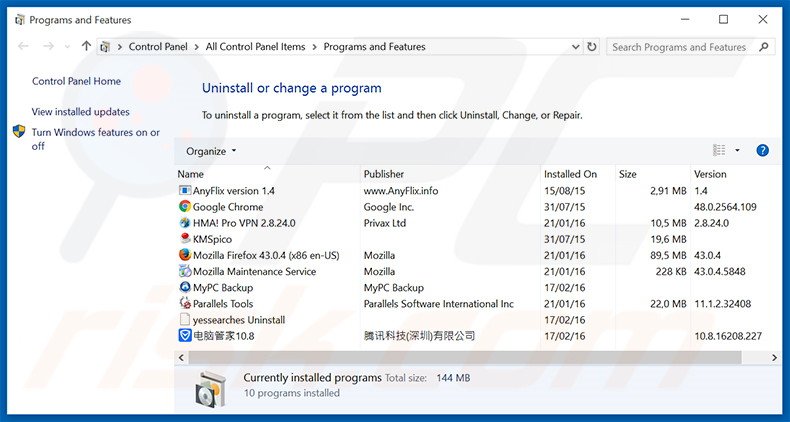This screenshot has height=422, width=790.
Task: Click View installed updates link
Action: pyautogui.click(x=80, y=112)
